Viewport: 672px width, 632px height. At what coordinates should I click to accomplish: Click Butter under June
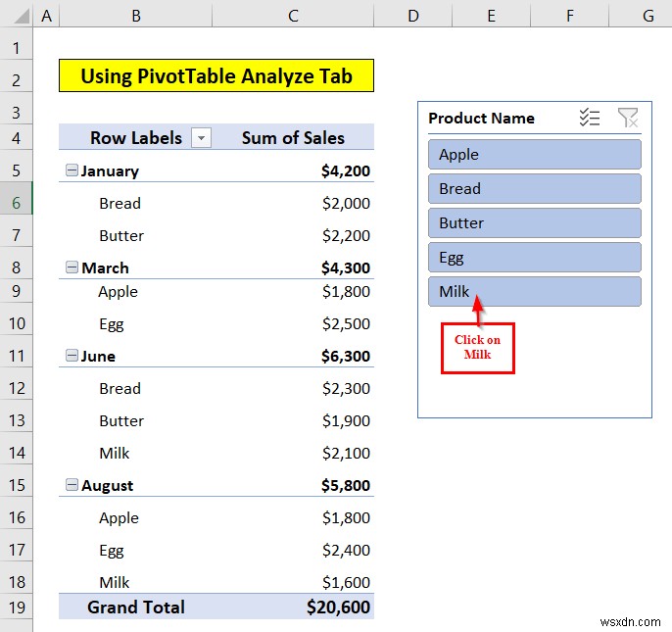pos(121,420)
